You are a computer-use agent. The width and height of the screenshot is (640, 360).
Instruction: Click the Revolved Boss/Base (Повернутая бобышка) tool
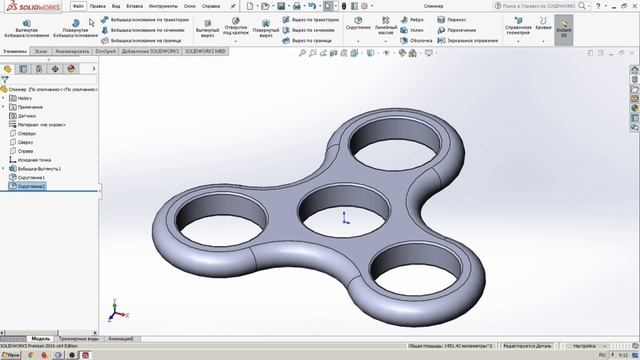[x=75, y=28]
